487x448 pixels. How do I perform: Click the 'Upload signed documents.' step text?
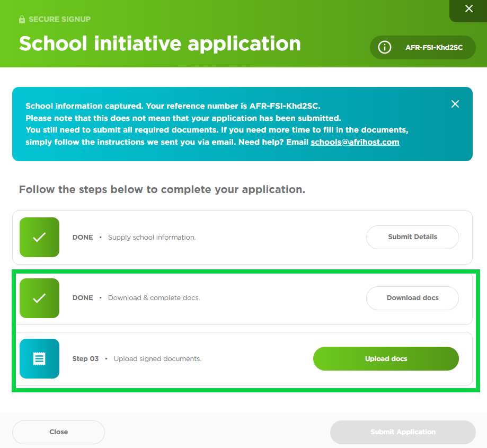pos(157,359)
